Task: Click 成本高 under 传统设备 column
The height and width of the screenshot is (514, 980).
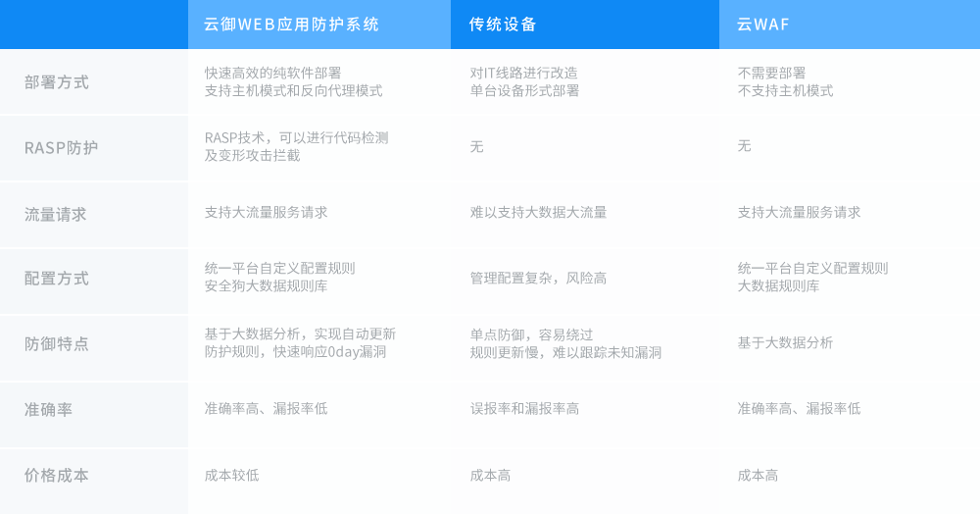Action: coord(490,475)
